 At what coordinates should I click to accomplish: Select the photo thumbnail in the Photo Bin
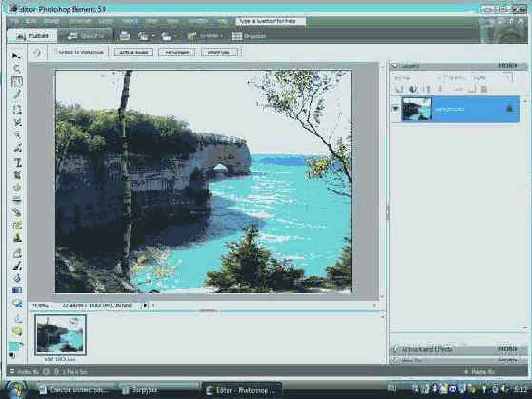pyautogui.click(x=60, y=335)
